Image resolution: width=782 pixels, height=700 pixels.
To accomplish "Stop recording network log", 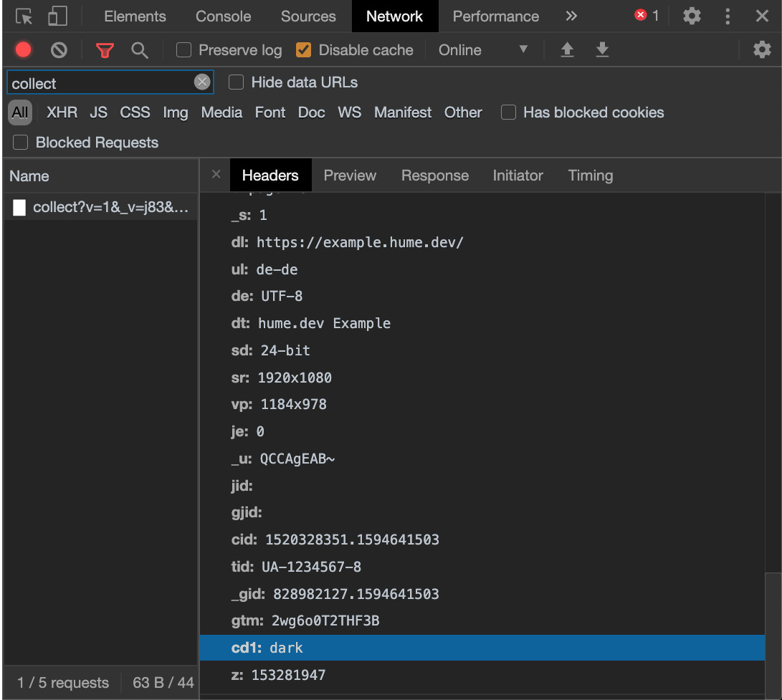I will (24, 50).
